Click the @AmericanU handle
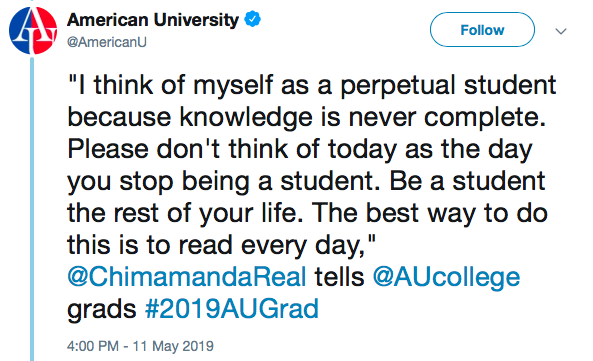 pos(107,42)
